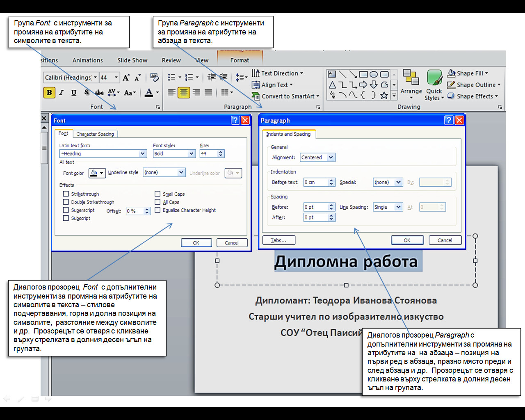Center align text in the Paragraph group
Image resolution: width=525 pixels, height=420 pixels.
184,93
